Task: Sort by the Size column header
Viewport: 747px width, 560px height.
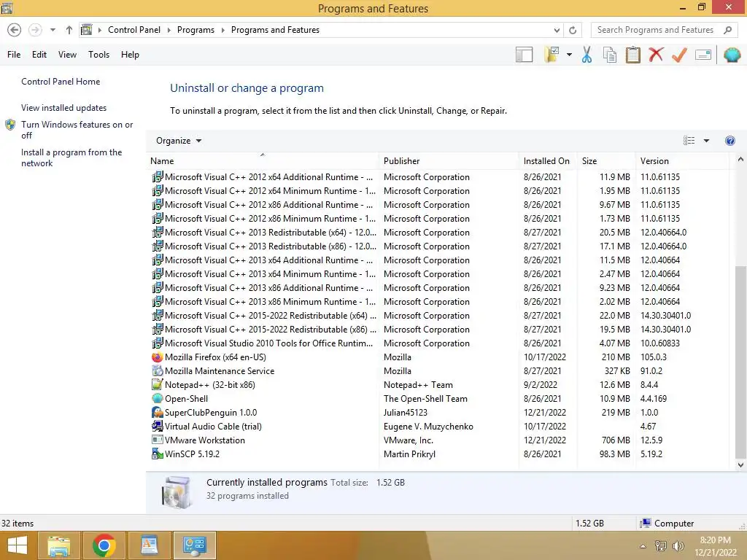Action: [x=606, y=161]
